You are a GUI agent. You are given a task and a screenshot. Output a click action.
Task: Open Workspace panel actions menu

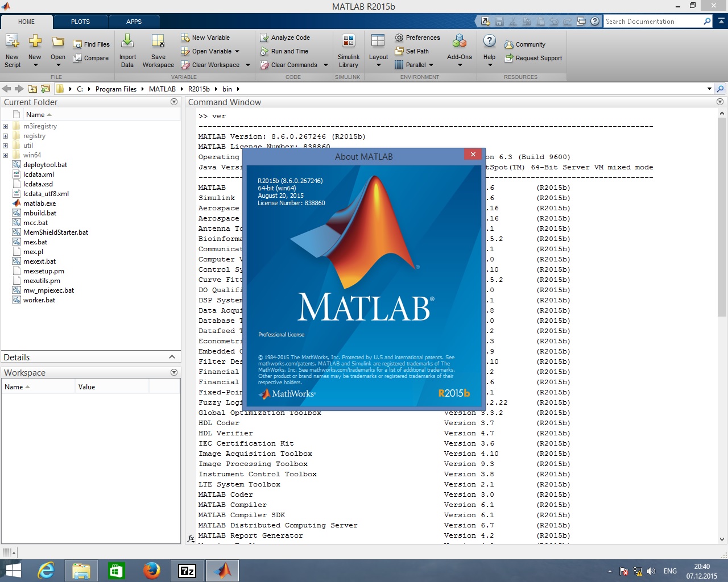pos(174,372)
